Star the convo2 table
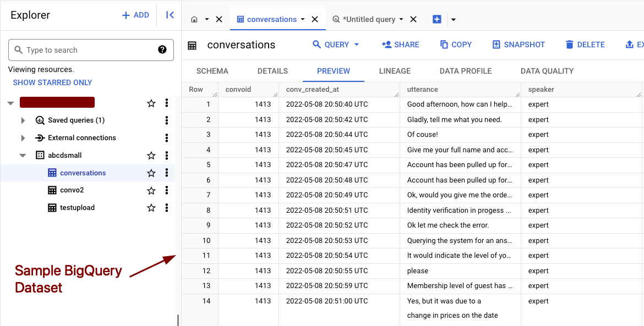644x326 pixels. tap(151, 190)
